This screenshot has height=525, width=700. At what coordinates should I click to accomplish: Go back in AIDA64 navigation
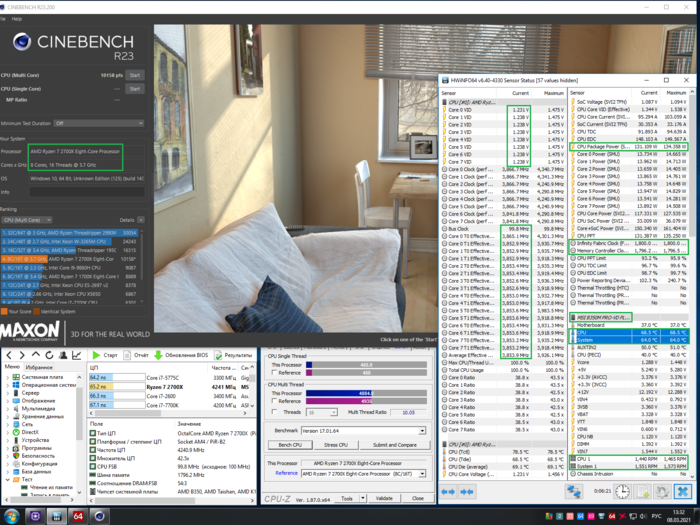[x=9, y=355]
